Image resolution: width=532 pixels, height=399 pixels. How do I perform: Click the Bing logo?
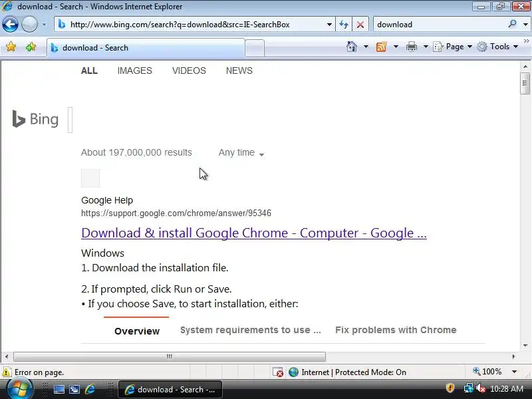point(35,119)
